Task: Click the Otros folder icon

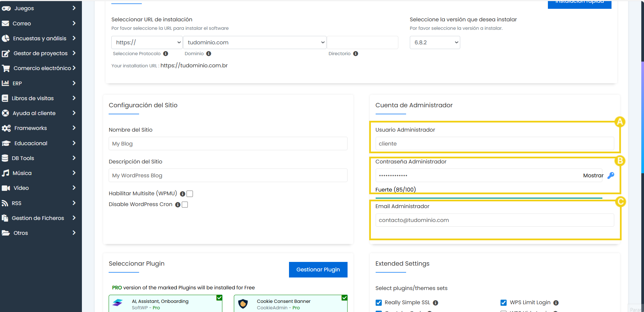Action: pos(6,233)
